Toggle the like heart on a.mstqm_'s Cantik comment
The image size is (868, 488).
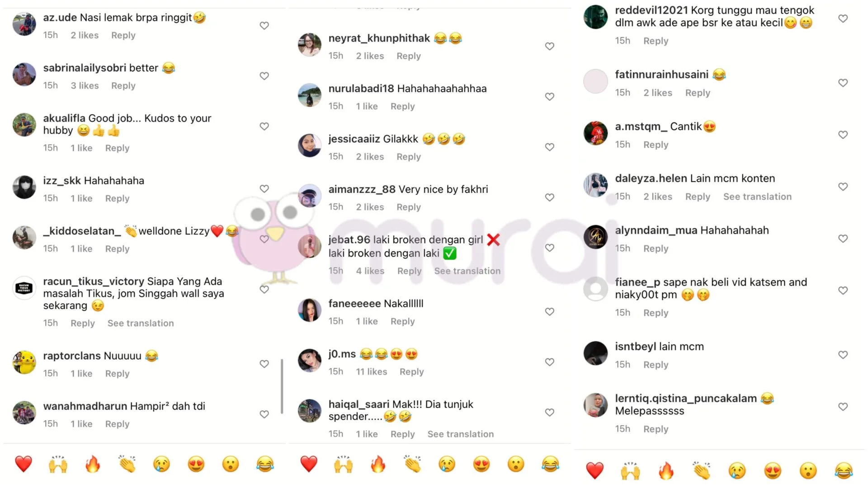pos(843,135)
